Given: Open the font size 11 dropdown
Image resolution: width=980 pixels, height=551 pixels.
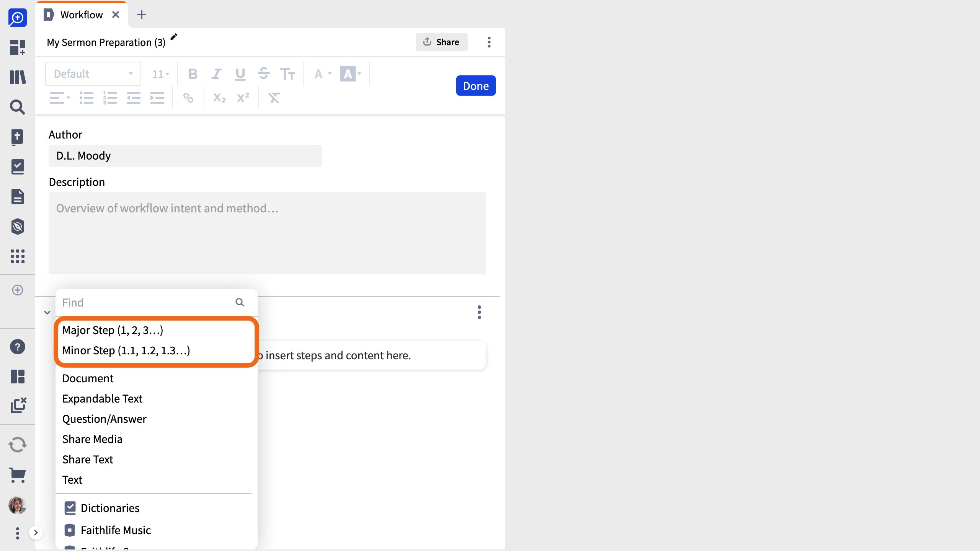Looking at the screenshot, I should (x=161, y=74).
